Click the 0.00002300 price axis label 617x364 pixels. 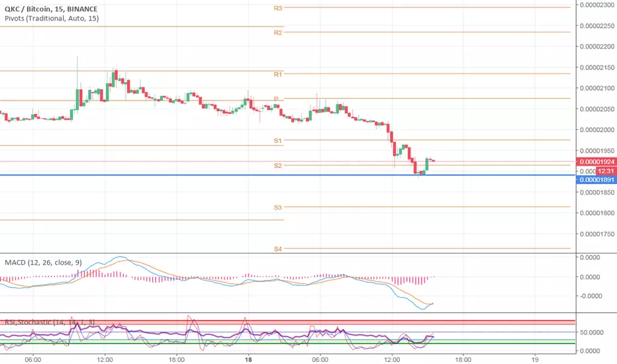click(597, 5)
